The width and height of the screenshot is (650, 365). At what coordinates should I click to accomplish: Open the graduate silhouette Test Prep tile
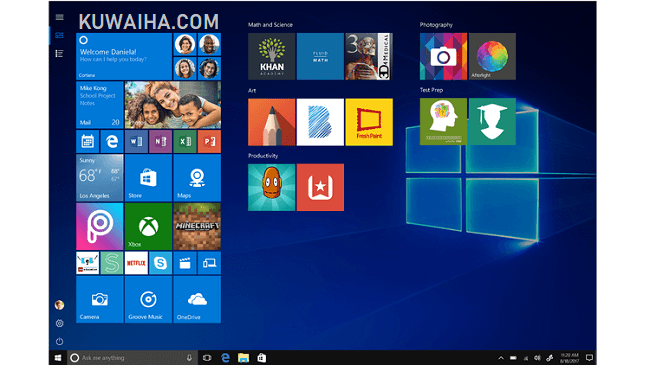[x=492, y=122]
